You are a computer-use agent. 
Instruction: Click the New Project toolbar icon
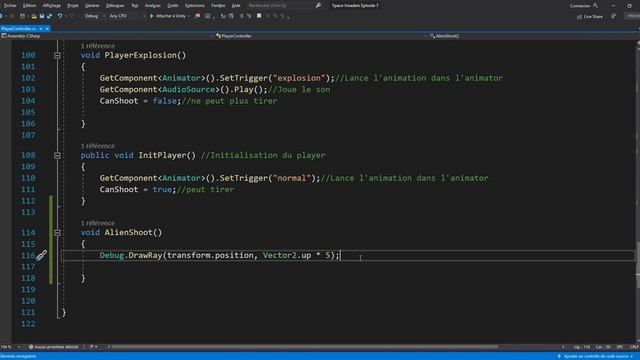click(x=22, y=16)
